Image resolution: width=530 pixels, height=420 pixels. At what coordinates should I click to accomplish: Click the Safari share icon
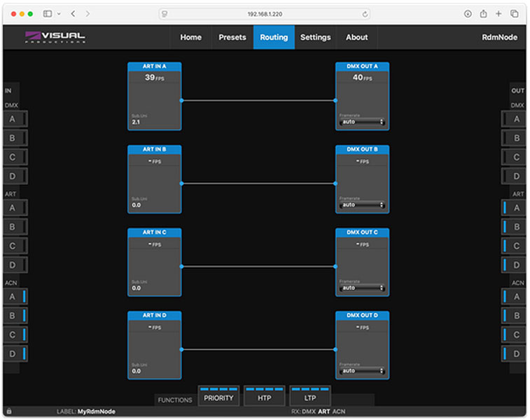click(x=483, y=13)
